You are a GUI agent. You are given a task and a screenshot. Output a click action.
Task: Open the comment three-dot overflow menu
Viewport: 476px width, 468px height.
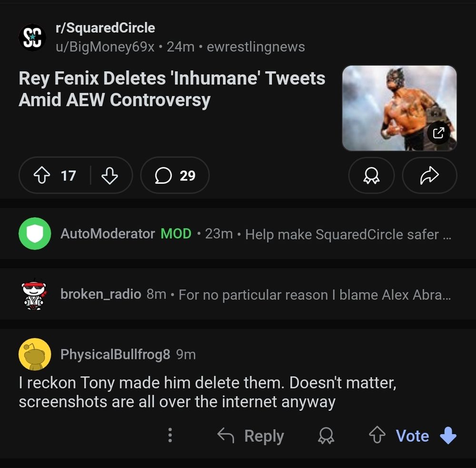pyautogui.click(x=170, y=436)
